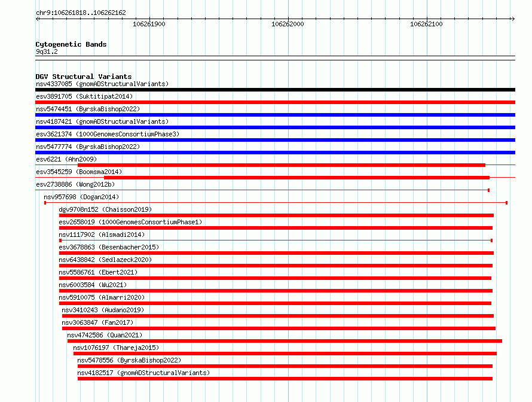532x402 pixels.
Task: Click the red esv6221 variant bar
Action: tap(282, 165)
